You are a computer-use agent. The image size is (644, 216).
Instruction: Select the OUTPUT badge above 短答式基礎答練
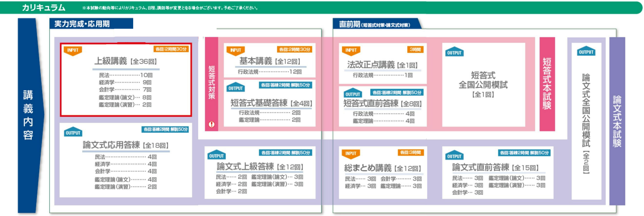coord(235,88)
